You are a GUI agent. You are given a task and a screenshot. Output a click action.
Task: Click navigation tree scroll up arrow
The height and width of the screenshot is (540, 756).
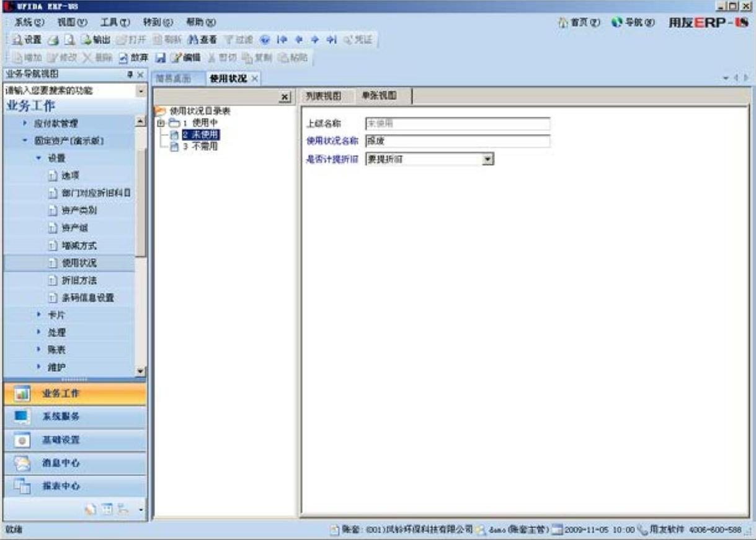[x=141, y=122]
